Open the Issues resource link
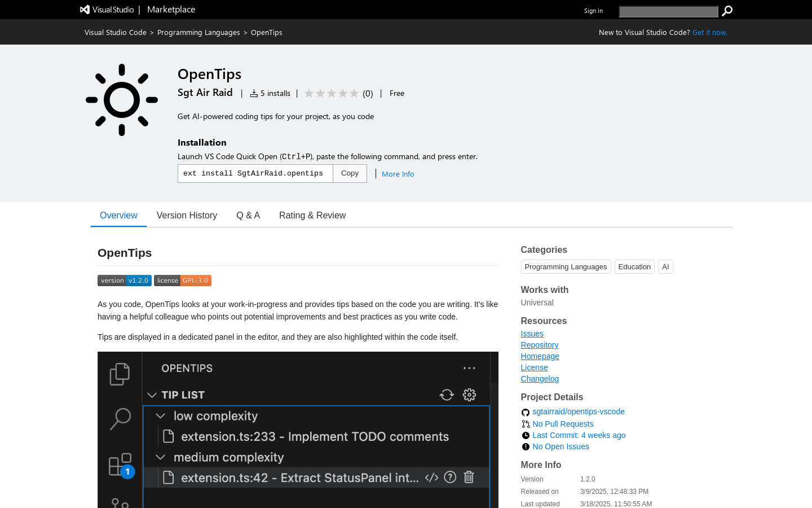812x508 pixels. (532, 334)
